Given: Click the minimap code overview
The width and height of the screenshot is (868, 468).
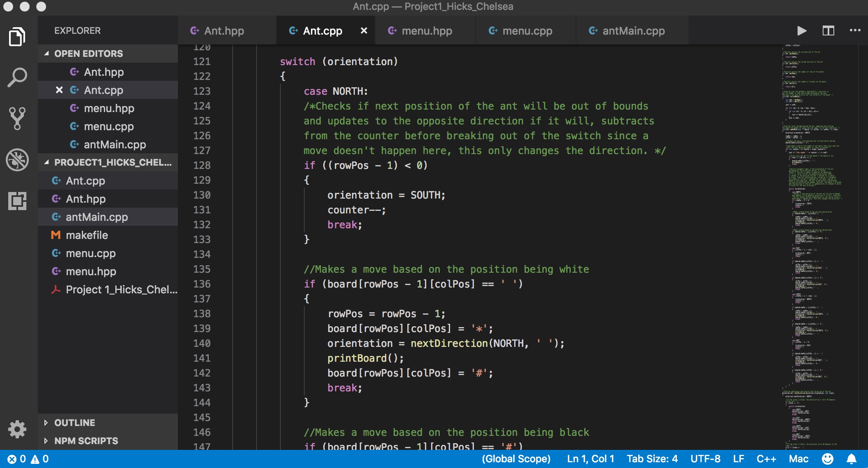Looking at the screenshot, I should tap(811, 247).
